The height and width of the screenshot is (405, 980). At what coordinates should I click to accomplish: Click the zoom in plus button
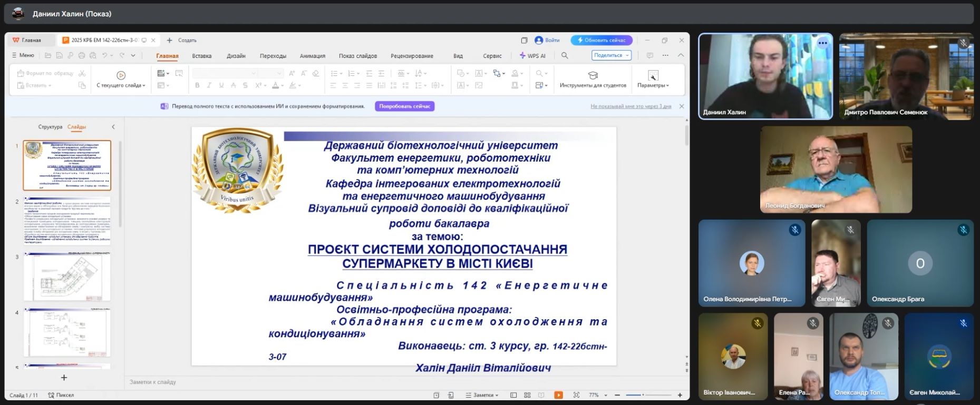click(x=680, y=395)
